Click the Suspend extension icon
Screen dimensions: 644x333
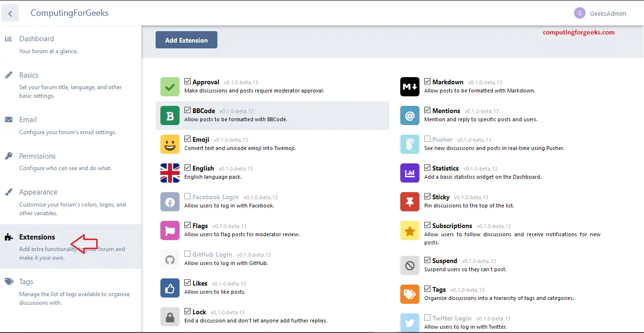[409, 265]
